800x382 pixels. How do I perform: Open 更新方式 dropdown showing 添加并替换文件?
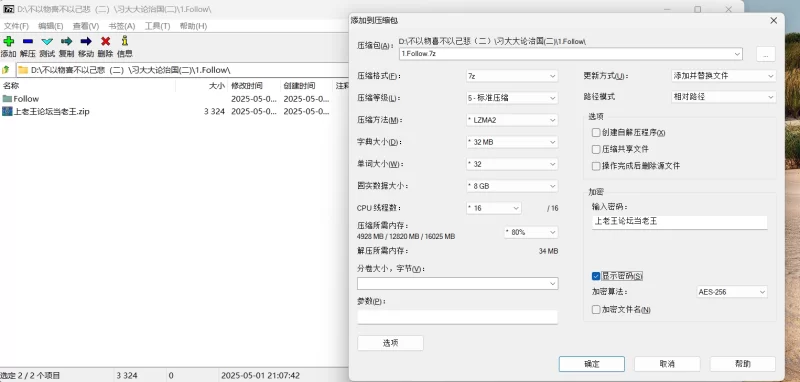point(723,75)
